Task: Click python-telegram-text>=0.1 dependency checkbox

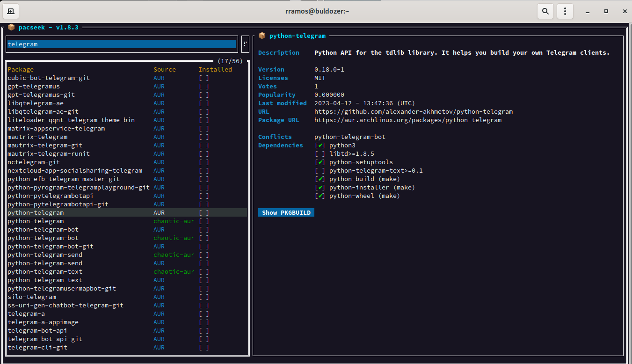Action: tap(320, 170)
